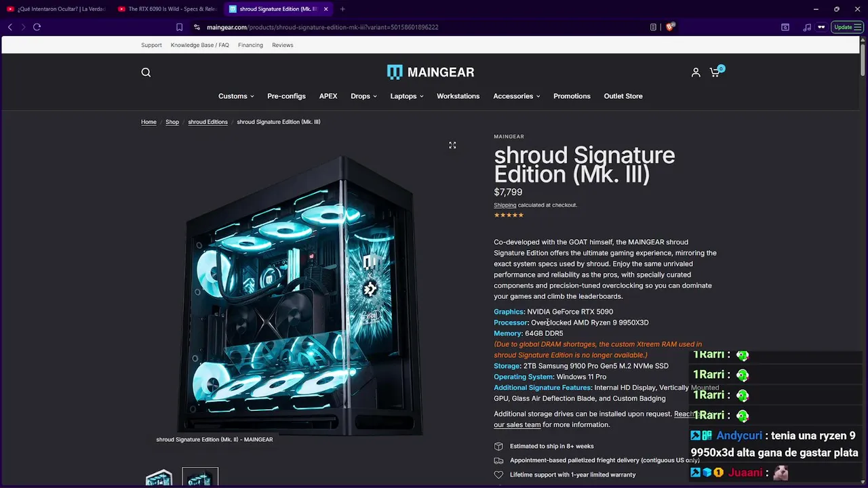Open the Shipping policy link
Image resolution: width=868 pixels, height=488 pixels.
[x=505, y=205]
